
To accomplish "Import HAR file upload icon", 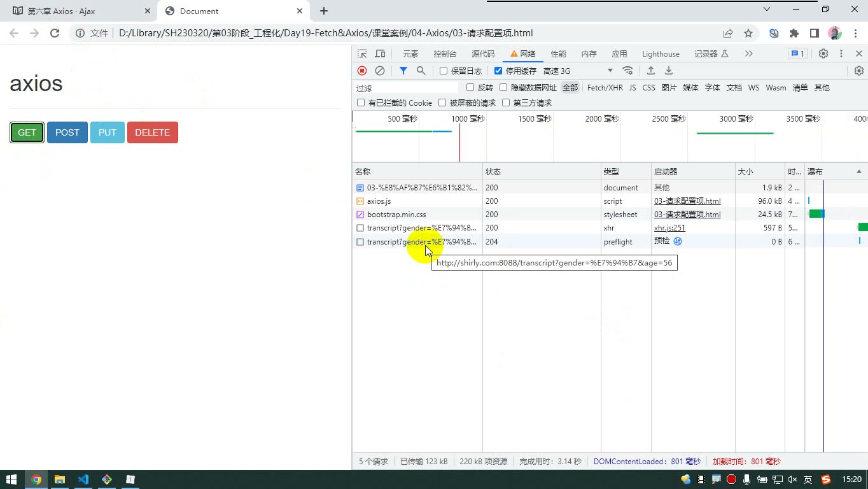I will 650,71.
